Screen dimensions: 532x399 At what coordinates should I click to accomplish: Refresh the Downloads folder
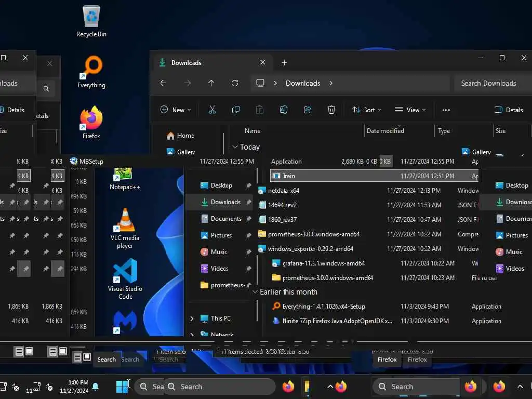[235, 83]
